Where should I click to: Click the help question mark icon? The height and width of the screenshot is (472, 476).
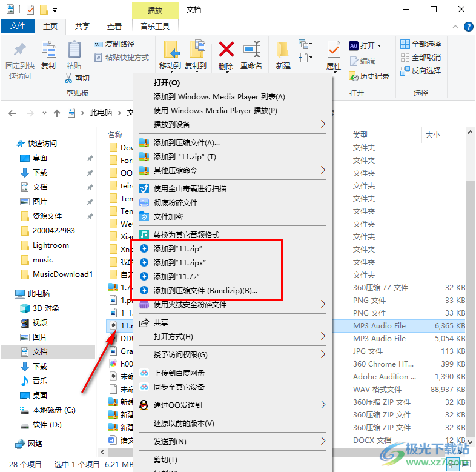coord(468,27)
